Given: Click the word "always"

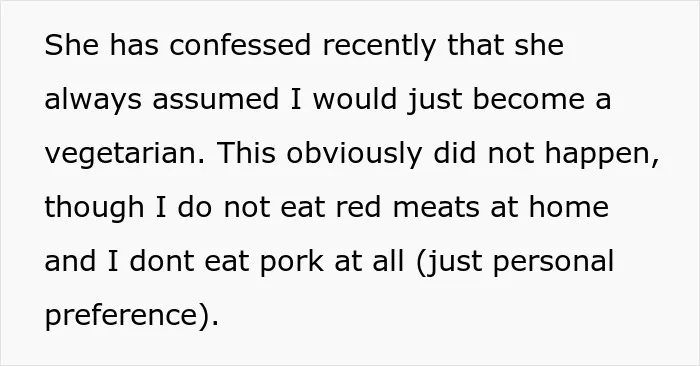Looking at the screenshot, I should 93,101.
